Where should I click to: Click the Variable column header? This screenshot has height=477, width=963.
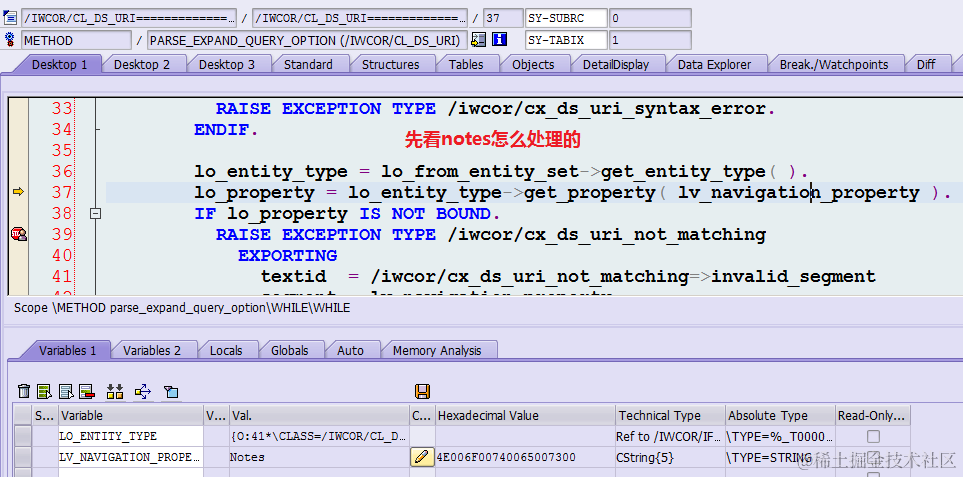coord(131,416)
